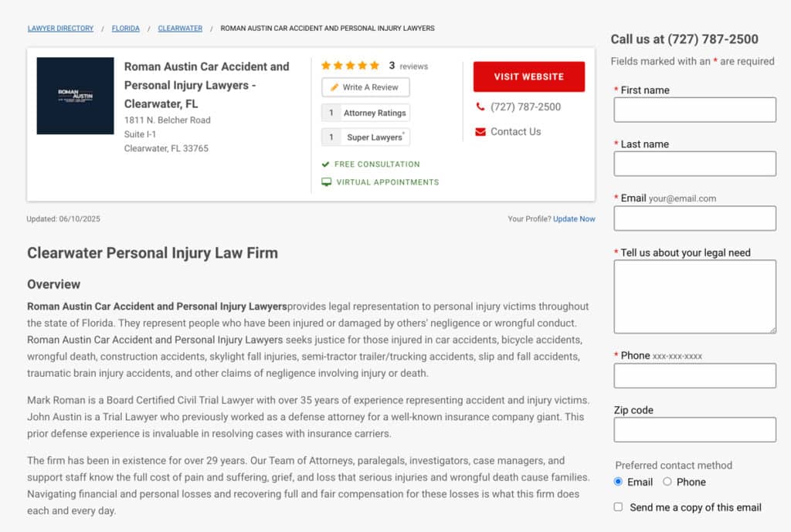This screenshot has height=532, width=791.
Task: Click the FREE CONSULTATION label
Action: click(x=377, y=164)
